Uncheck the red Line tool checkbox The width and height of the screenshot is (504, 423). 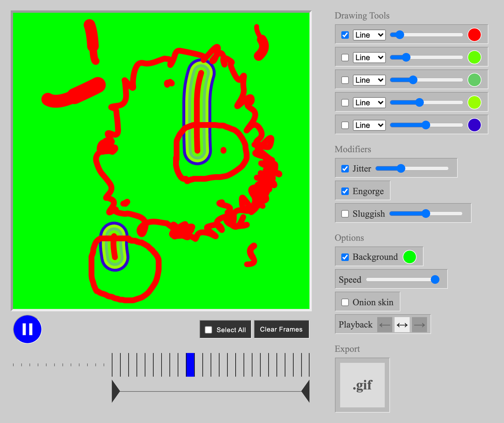(x=345, y=35)
